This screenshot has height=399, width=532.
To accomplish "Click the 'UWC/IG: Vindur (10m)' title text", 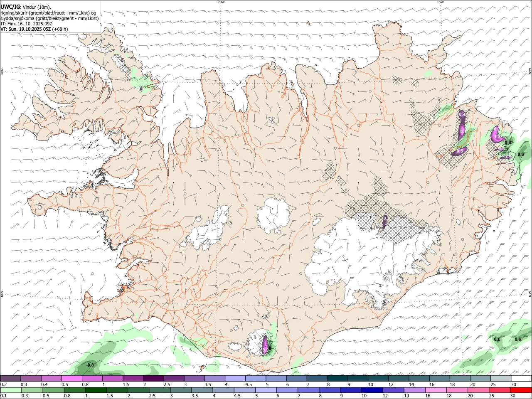I will [26, 7].
